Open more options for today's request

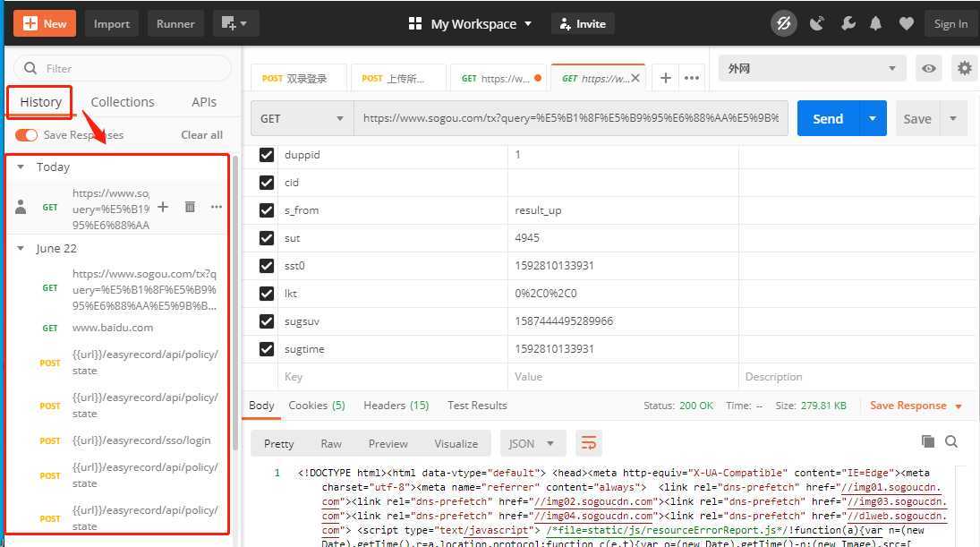click(217, 207)
